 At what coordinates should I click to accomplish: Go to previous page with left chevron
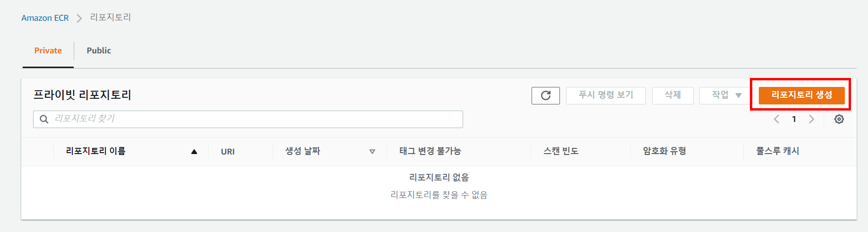(776, 119)
